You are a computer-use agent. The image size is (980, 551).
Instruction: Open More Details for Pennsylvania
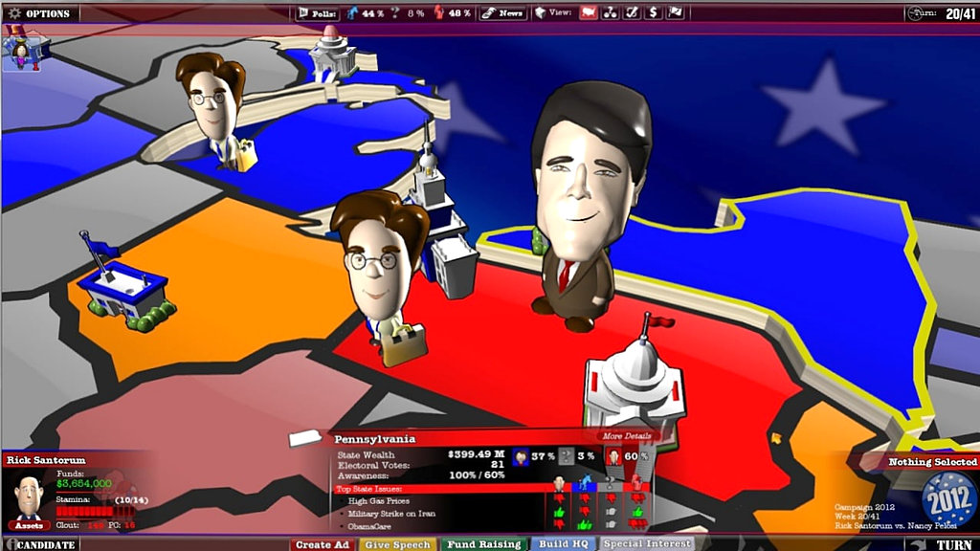tap(627, 436)
